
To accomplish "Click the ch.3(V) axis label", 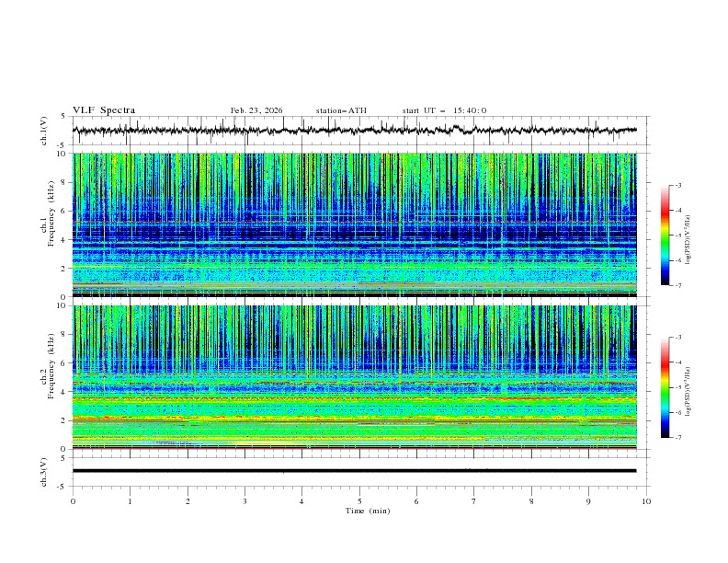I will tap(44, 471).
